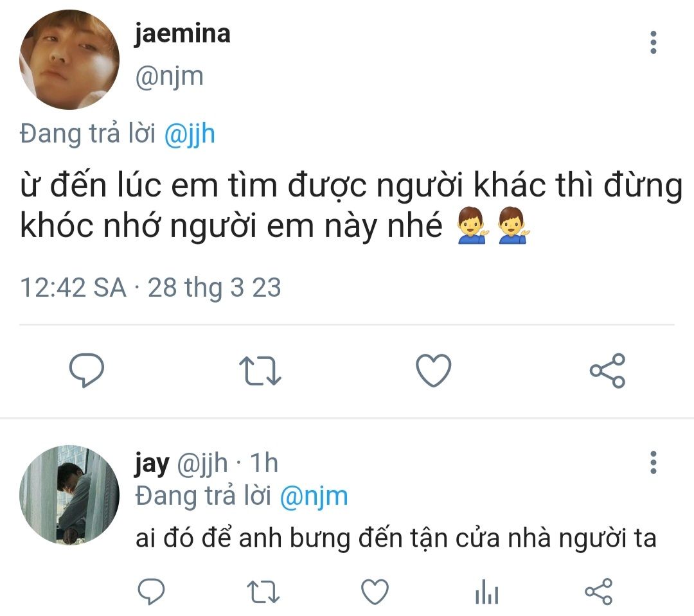Open jay's display name profile

click(152, 464)
